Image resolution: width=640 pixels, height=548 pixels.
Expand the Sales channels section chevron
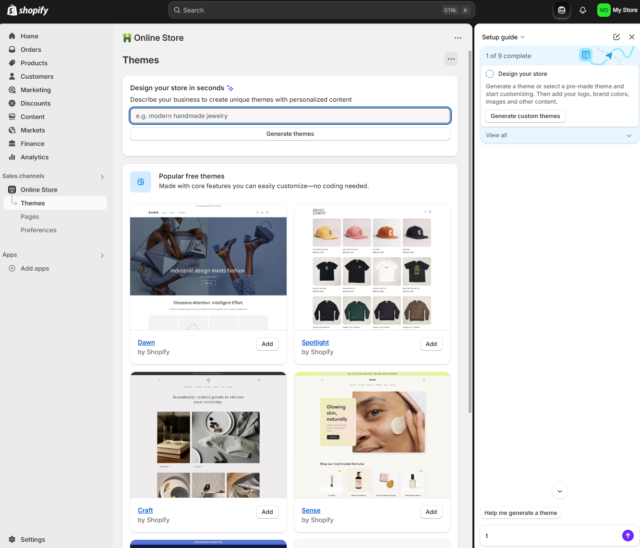pos(102,177)
